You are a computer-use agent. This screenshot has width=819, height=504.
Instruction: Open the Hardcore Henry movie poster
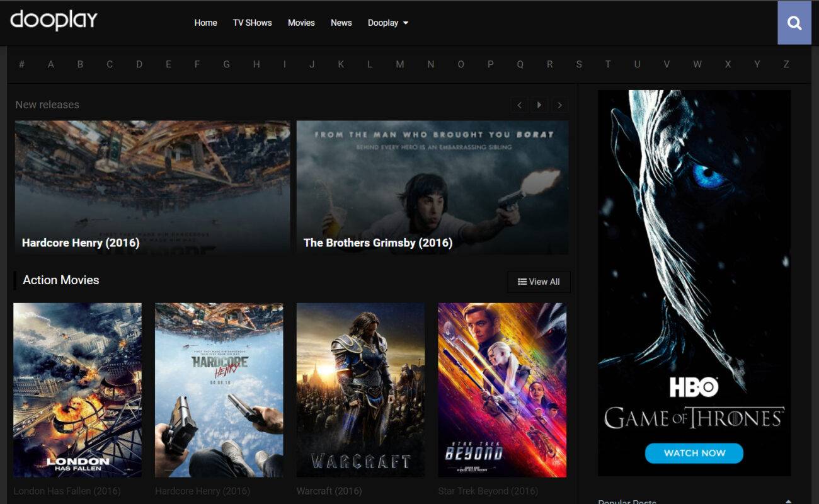[x=219, y=390]
